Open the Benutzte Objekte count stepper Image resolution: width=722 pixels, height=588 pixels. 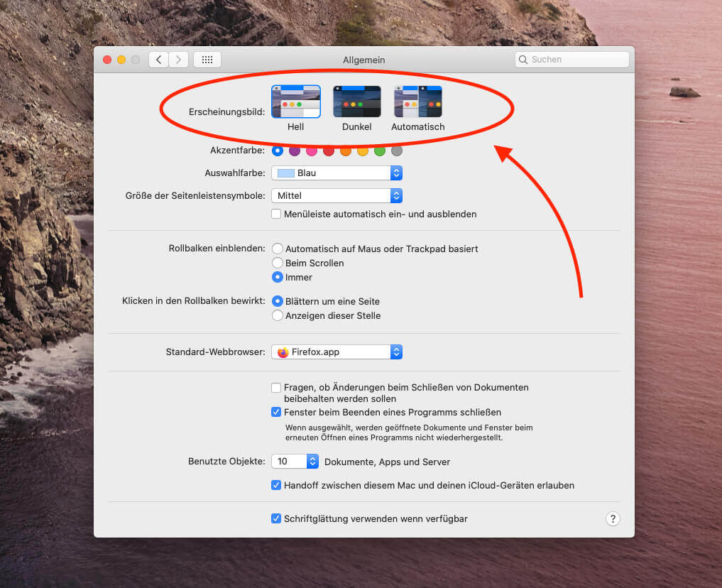pos(295,462)
